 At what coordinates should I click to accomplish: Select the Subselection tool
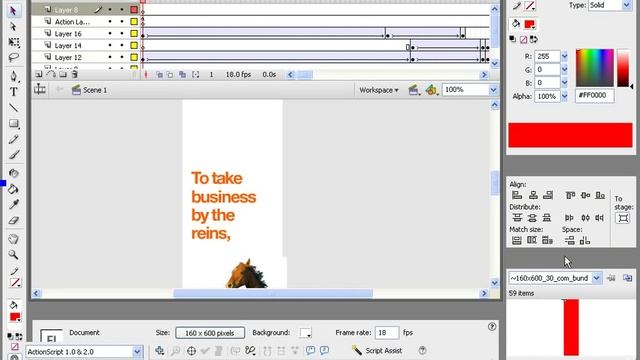click(13, 27)
